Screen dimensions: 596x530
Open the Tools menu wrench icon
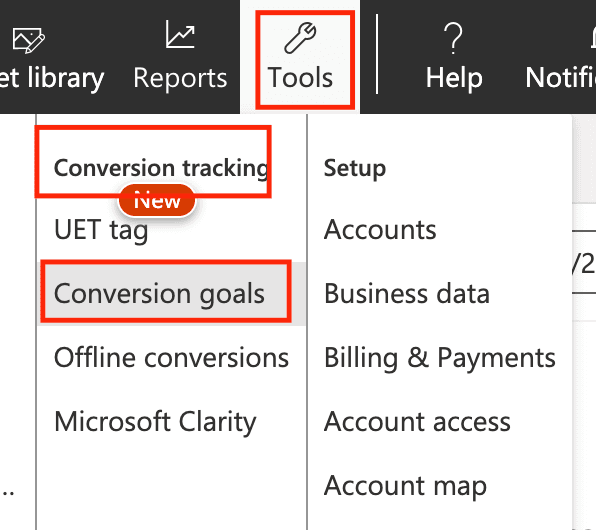click(x=300, y=37)
